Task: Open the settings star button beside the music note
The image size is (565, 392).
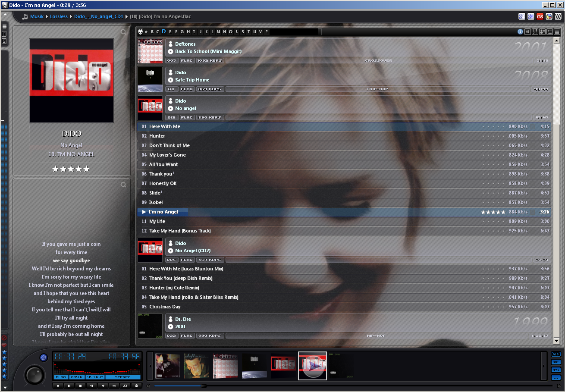Action: 136,386
